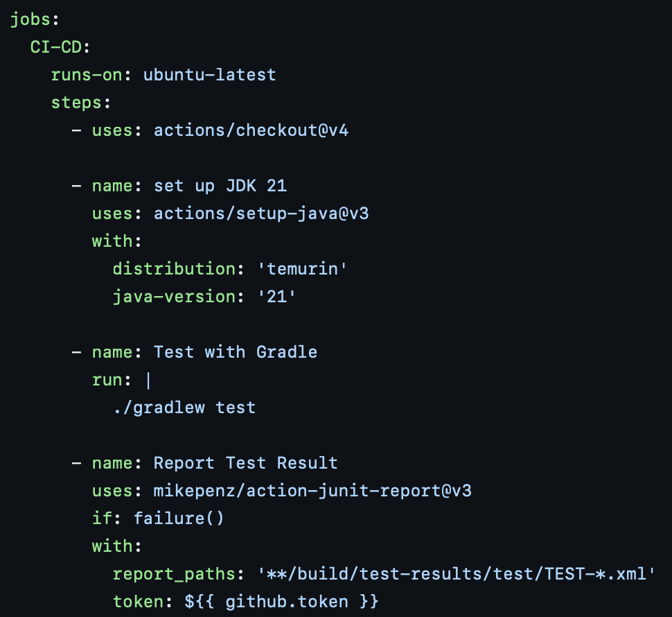Viewport: 672px width, 617px height.
Task: Click the failure() condition
Action: point(179,519)
